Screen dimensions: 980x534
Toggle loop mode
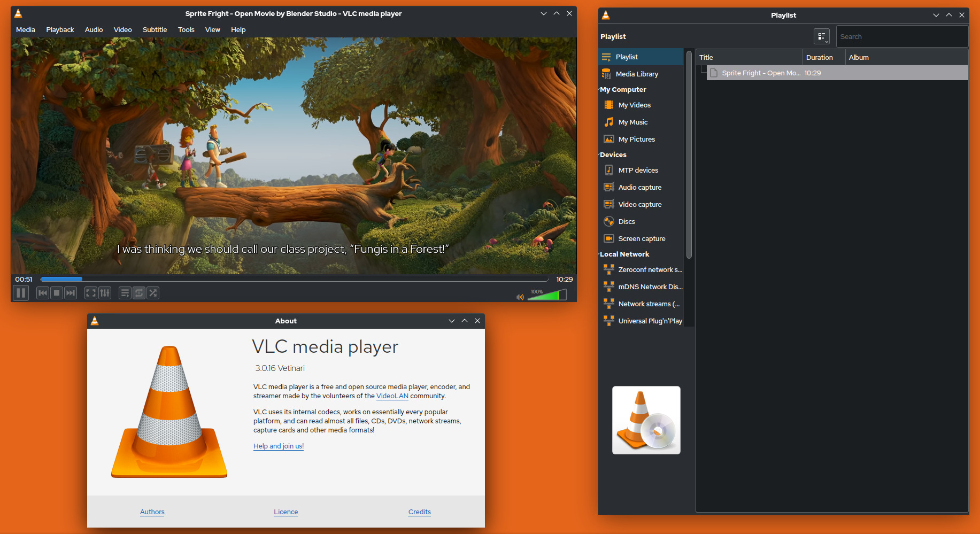pos(138,293)
